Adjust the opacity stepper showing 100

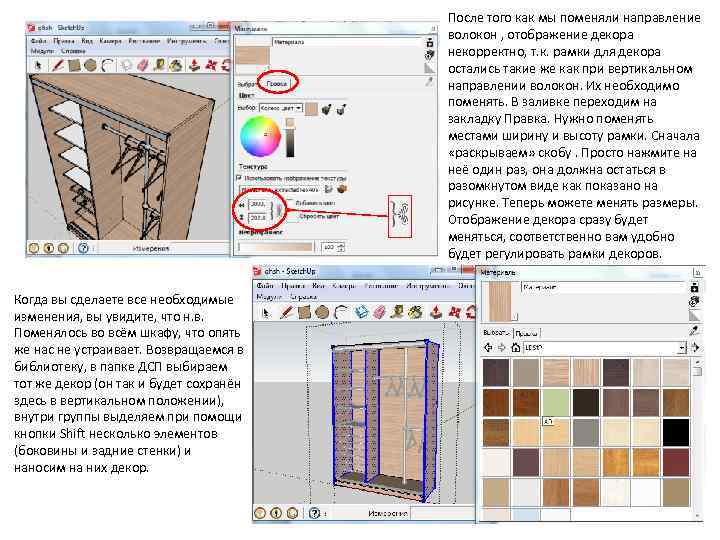341,247
